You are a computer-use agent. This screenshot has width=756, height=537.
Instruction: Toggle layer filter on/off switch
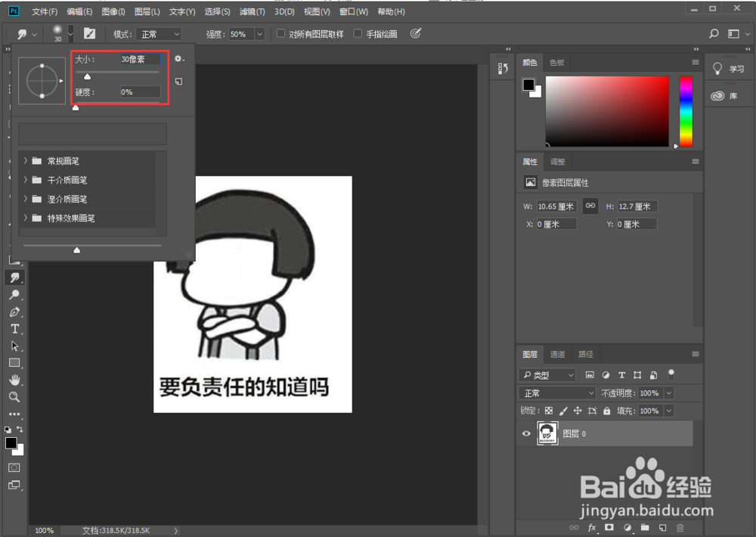(671, 374)
